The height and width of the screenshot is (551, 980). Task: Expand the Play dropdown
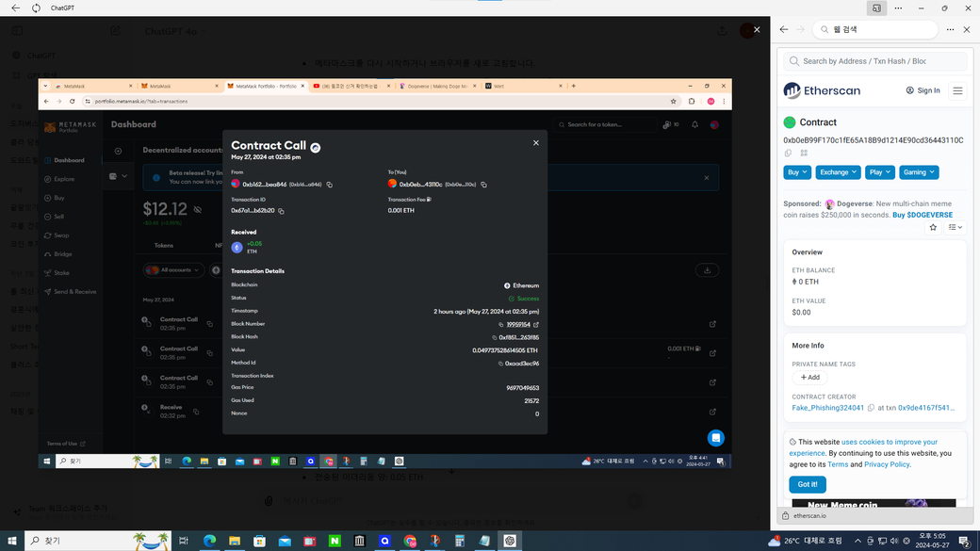coord(881,172)
